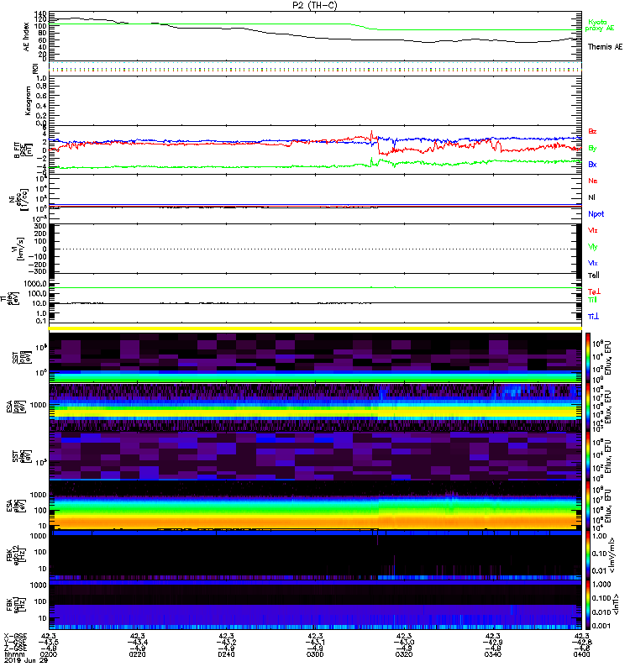The height and width of the screenshot is (672, 630).
Task: Click the blue Vix velocity legend label
Action: (x=593, y=263)
